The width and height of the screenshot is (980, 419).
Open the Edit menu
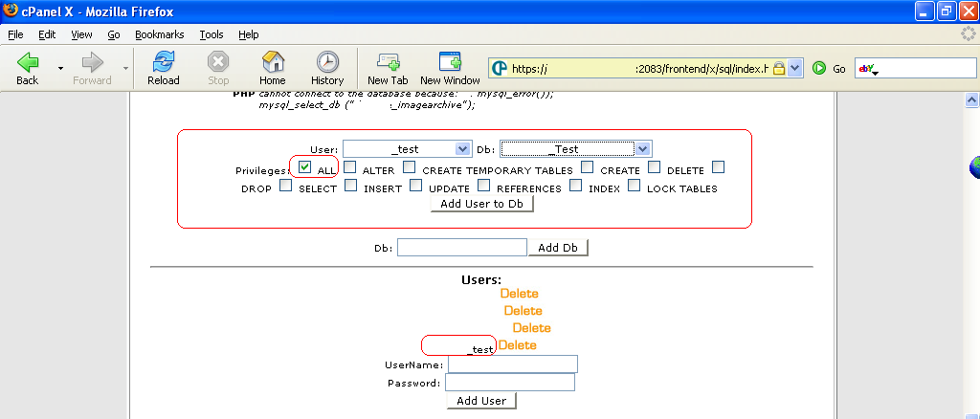47,34
